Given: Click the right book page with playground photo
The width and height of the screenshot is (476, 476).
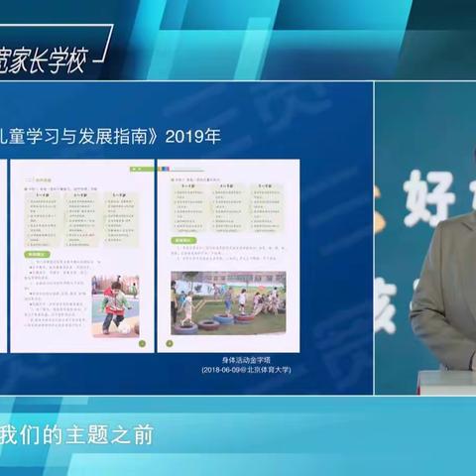Looking at the screenshot, I should coord(229,256).
